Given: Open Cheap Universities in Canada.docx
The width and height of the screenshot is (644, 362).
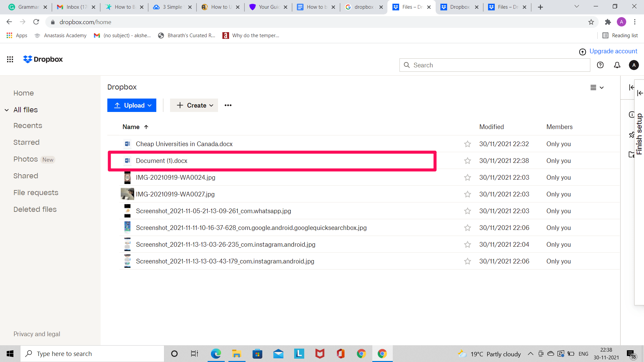Looking at the screenshot, I should [184, 144].
